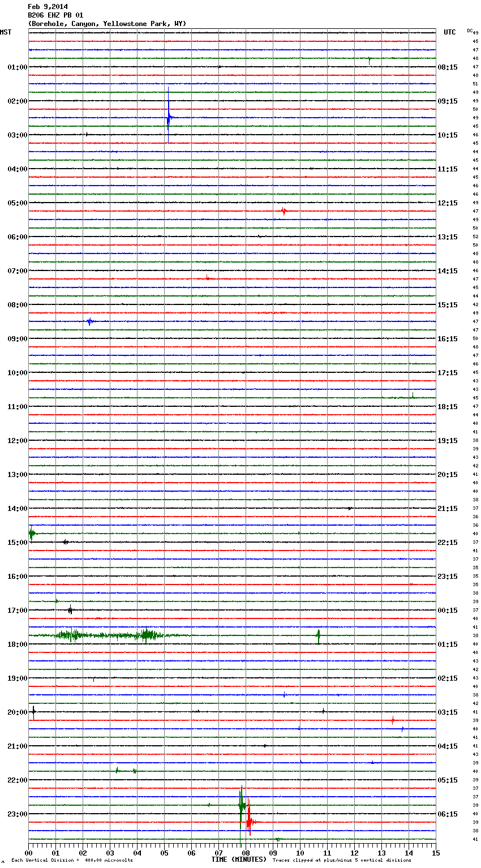Click the "01:00" MST time label
Image resolution: width=481 pixels, height=868 pixels.
tap(17, 67)
